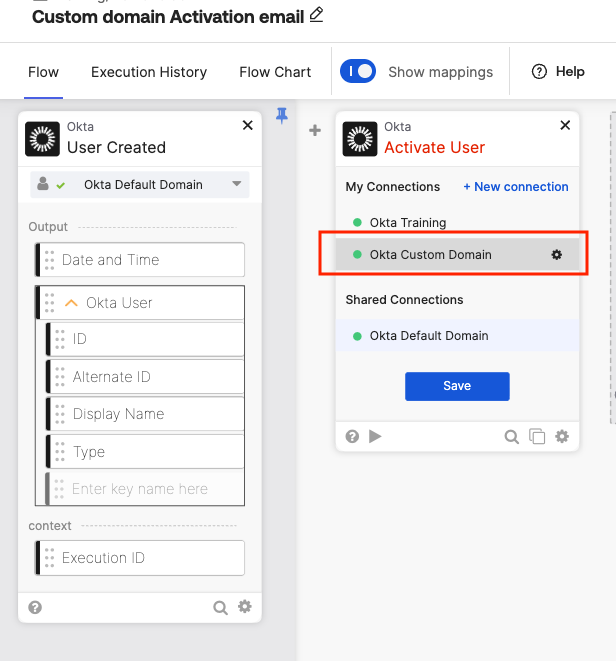Viewport: 616px width, 661px height.
Task: Click drag handle of Okta User group
Action: point(49,303)
